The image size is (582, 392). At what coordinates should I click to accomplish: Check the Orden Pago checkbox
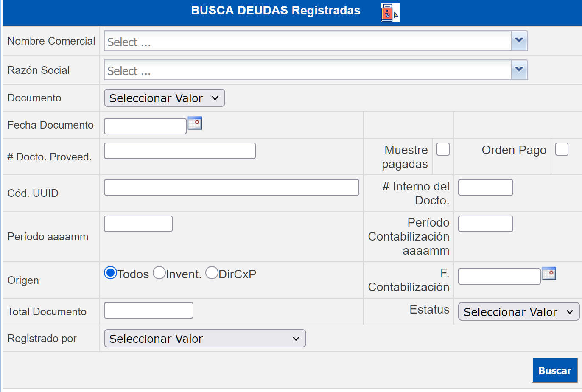click(562, 149)
